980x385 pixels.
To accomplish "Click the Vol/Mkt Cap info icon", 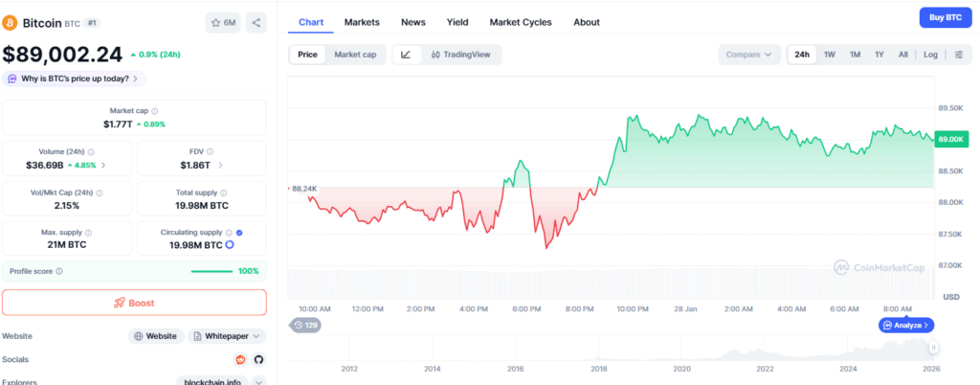I will coord(99,193).
